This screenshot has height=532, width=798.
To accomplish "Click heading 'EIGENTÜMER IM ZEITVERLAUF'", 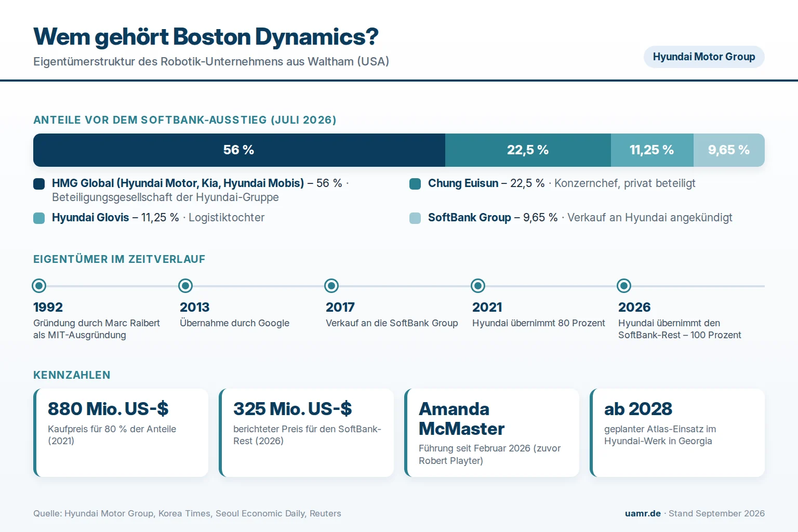I will coord(119,259).
